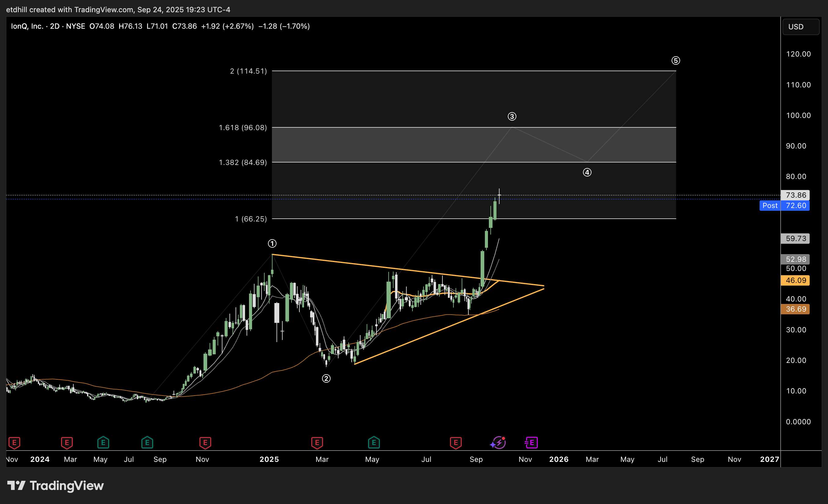Viewport: 828px width, 504px height.
Task: Select the circled wave 1 label
Action: point(272,243)
